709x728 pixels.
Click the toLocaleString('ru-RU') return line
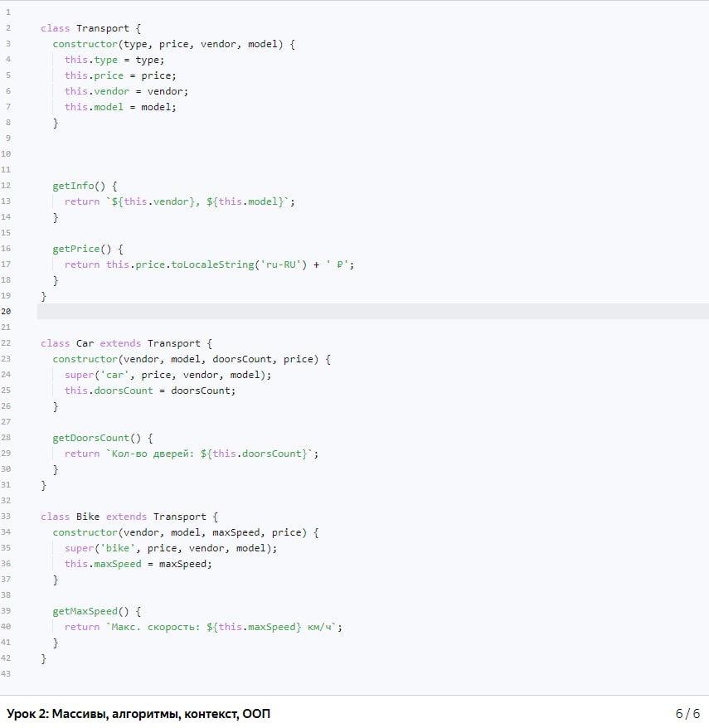click(209, 265)
